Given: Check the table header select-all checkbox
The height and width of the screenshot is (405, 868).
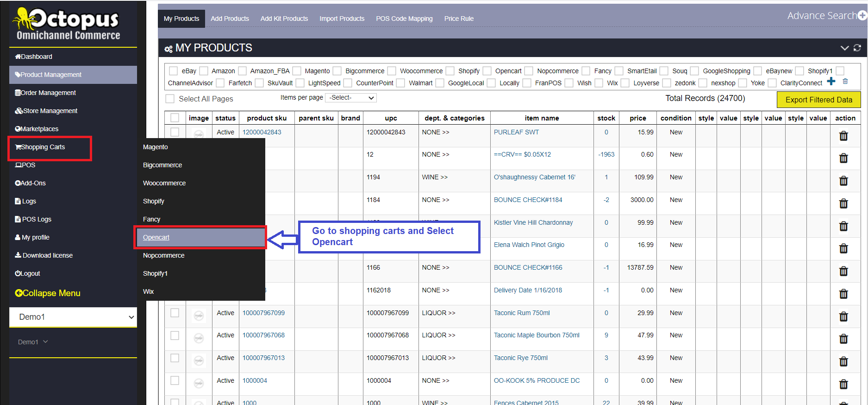Looking at the screenshot, I should coord(175,118).
